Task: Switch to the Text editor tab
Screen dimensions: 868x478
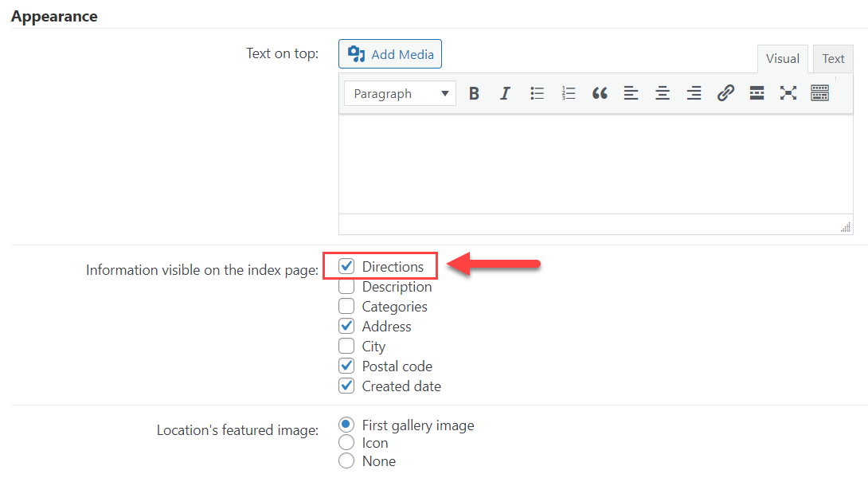Action: coord(833,59)
